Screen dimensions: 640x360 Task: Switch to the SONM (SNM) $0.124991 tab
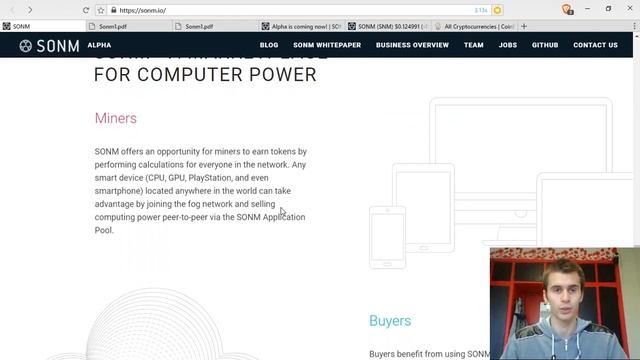[389, 26]
